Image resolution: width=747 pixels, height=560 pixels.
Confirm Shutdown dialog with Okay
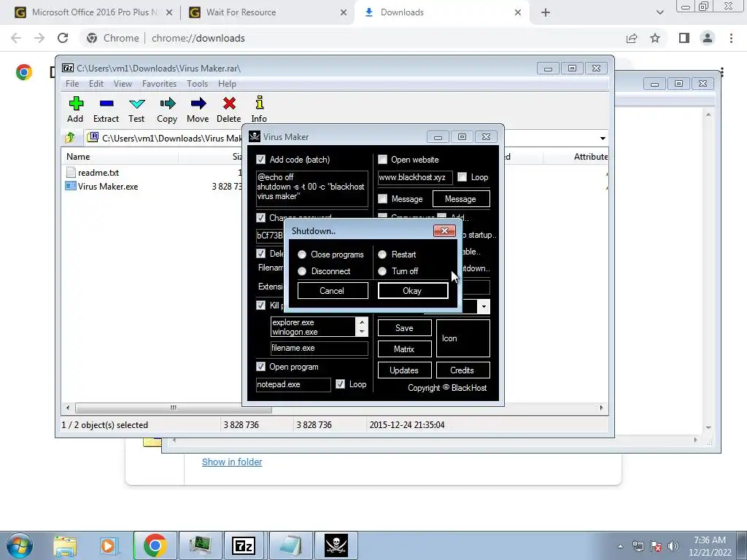pos(413,290)
